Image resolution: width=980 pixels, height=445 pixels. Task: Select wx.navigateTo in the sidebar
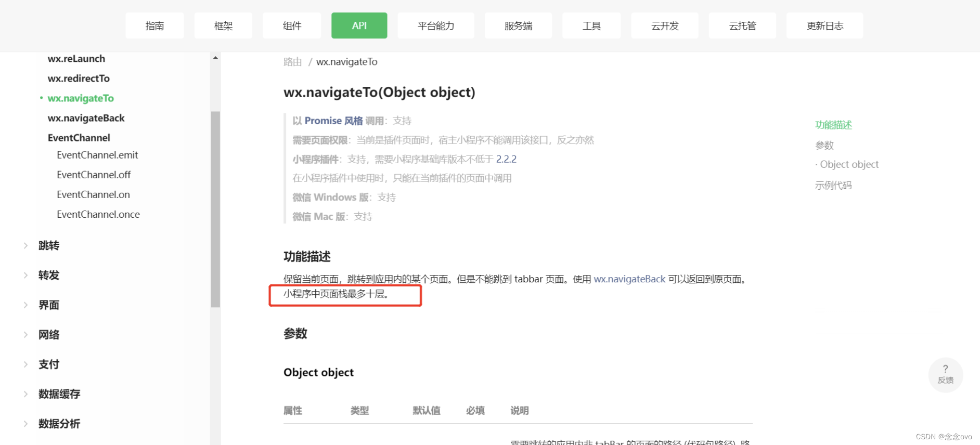[x=81, y=98]
